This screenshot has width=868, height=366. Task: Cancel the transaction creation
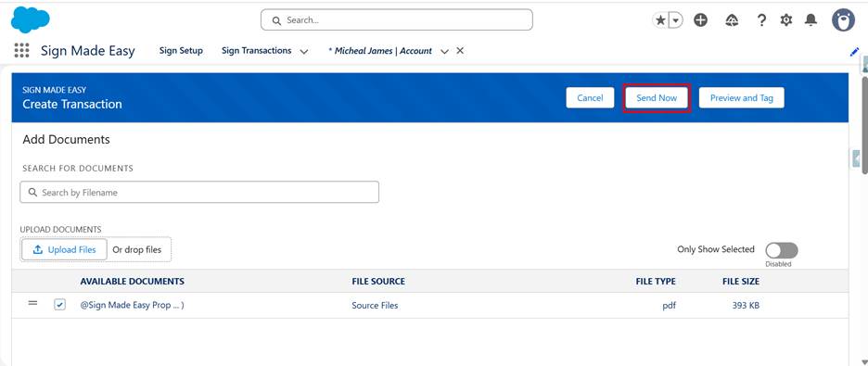click(590, 98)
